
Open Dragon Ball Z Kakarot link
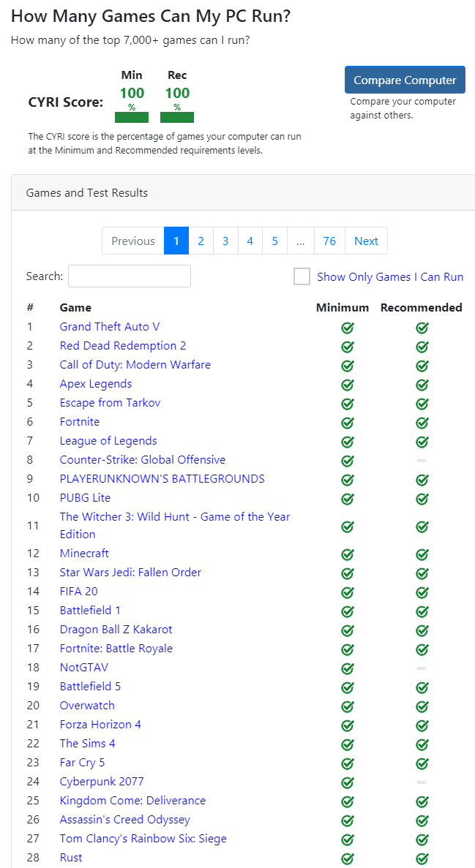[x=116, y=630]
